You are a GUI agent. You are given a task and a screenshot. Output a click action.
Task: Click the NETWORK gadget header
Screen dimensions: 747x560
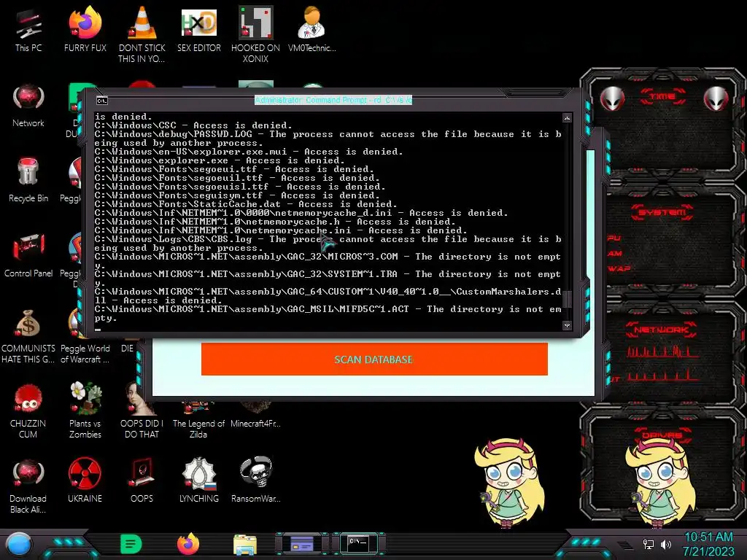[x=662, y=330]
